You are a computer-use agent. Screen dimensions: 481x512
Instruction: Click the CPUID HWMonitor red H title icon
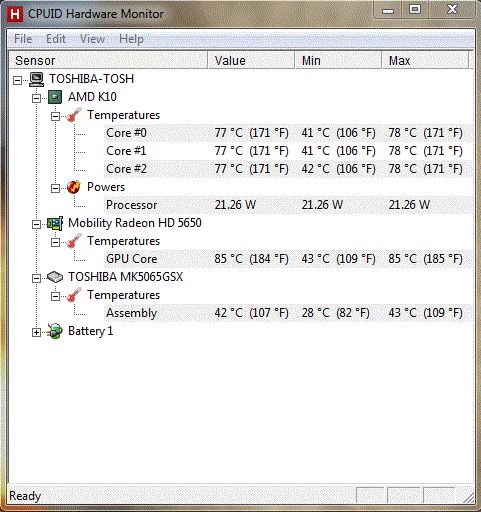15,14
